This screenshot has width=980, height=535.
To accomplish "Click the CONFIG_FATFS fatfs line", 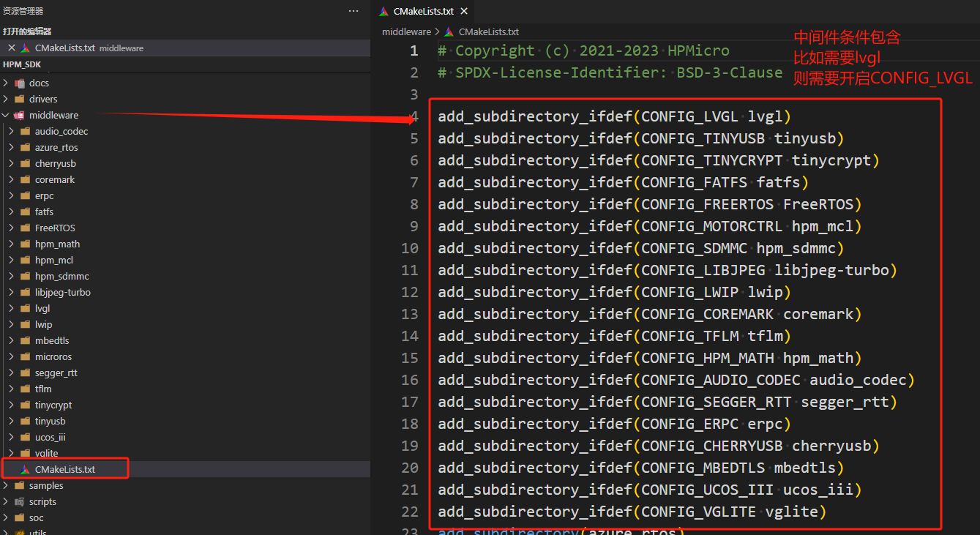I will [x=624, y=182].
